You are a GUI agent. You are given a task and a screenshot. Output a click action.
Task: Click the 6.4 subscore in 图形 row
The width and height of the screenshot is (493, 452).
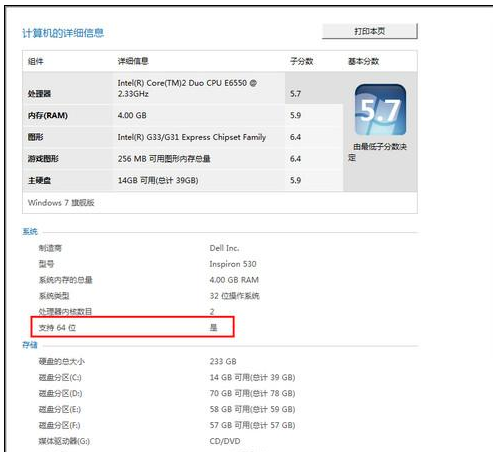[x=295, y=137]
